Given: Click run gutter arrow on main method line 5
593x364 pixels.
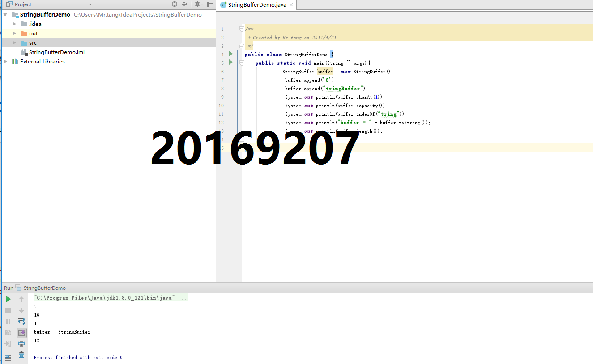Looking at the screenshot, I should [x=231, y=63].
